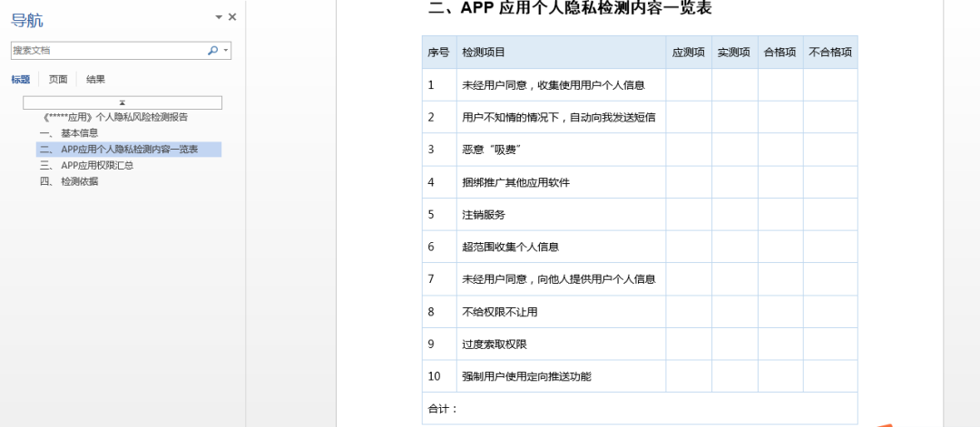Click the search magnifier icon in navigation pane

tap(212, 51)
